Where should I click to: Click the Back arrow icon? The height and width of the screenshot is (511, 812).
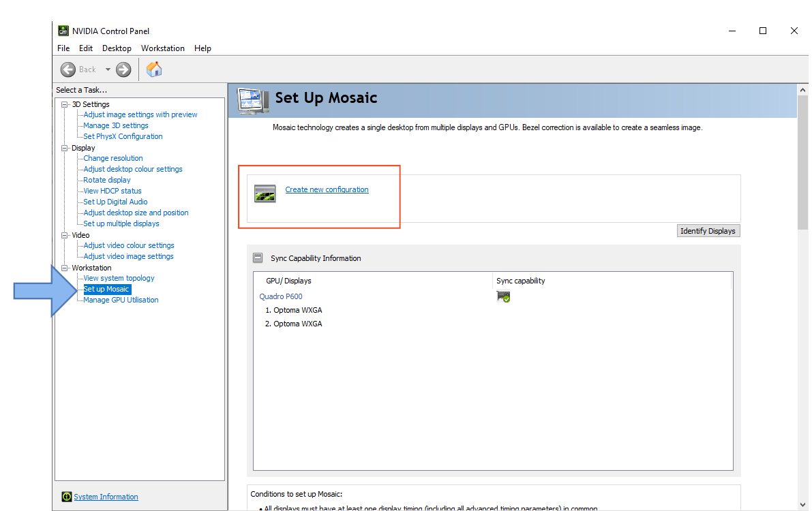(x=68, y=69)
